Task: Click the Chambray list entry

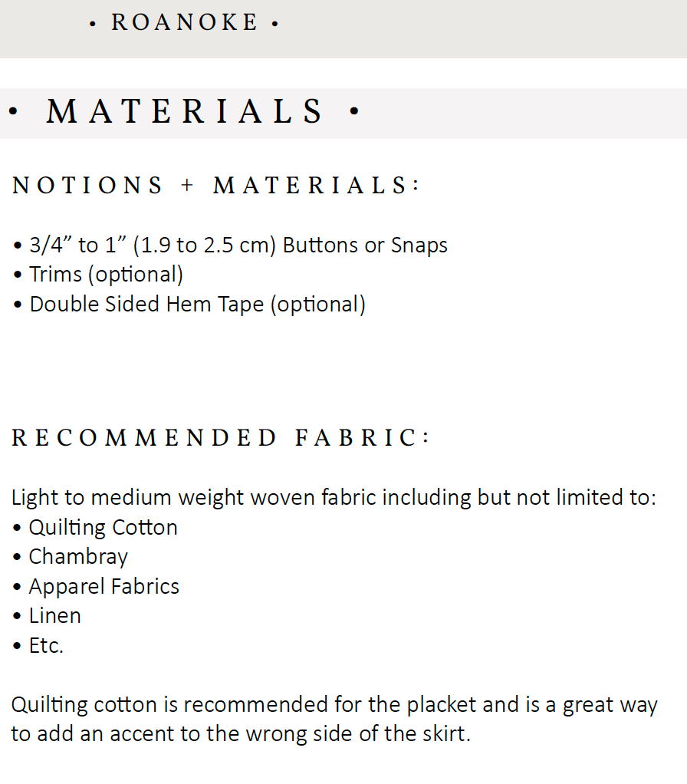Action: point(78,557)
